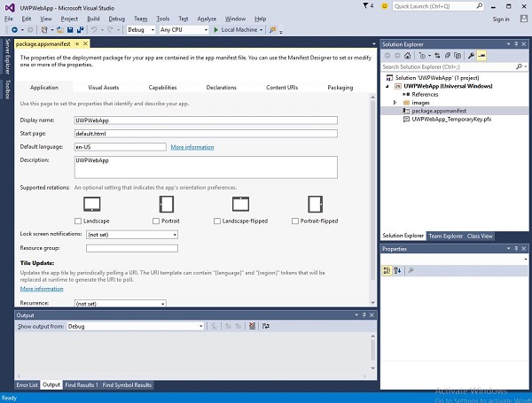Click into the Display name text field
The image size is (532, 403).
(206, 120)
